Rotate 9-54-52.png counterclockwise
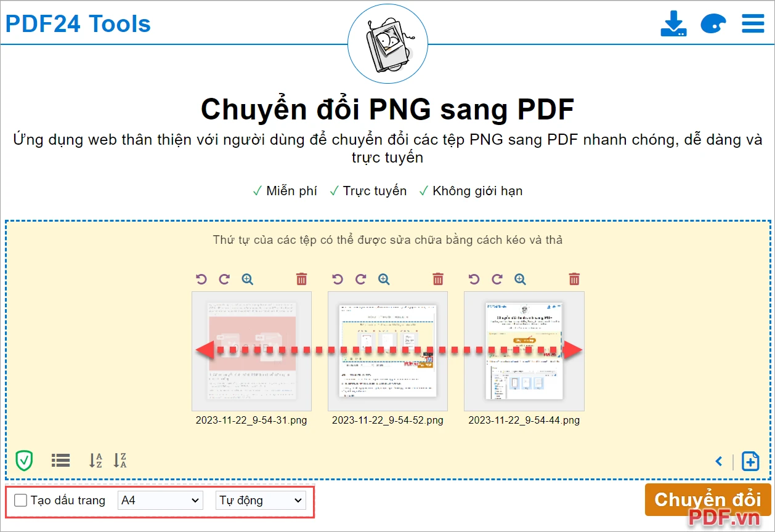 coord(338,280)
